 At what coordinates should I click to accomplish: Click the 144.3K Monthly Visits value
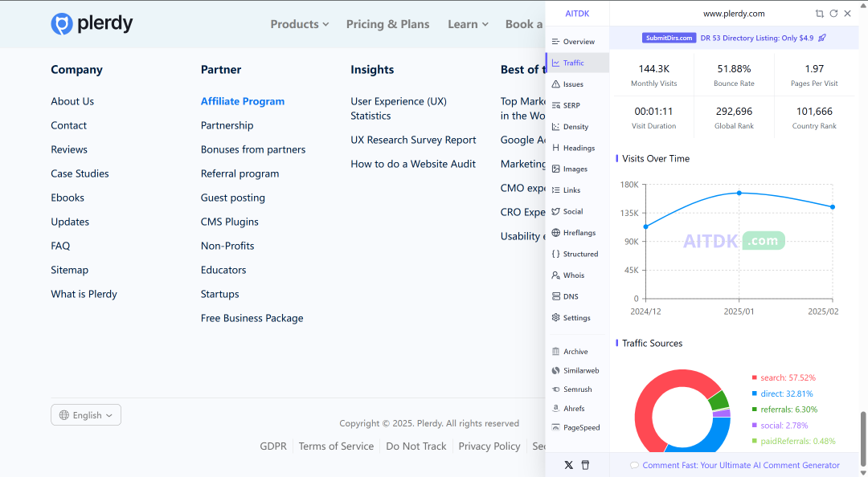pyautogui.click(x=653, y=68)
